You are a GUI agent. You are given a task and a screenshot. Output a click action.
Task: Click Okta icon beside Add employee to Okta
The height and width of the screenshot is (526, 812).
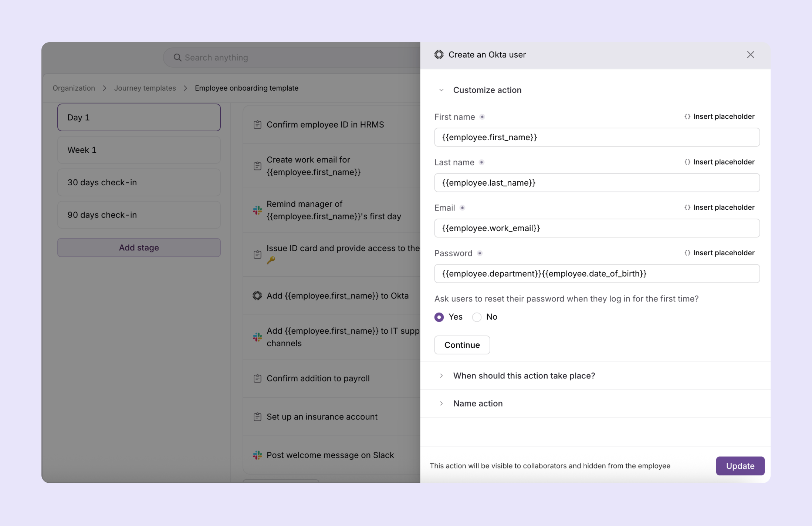257,296
